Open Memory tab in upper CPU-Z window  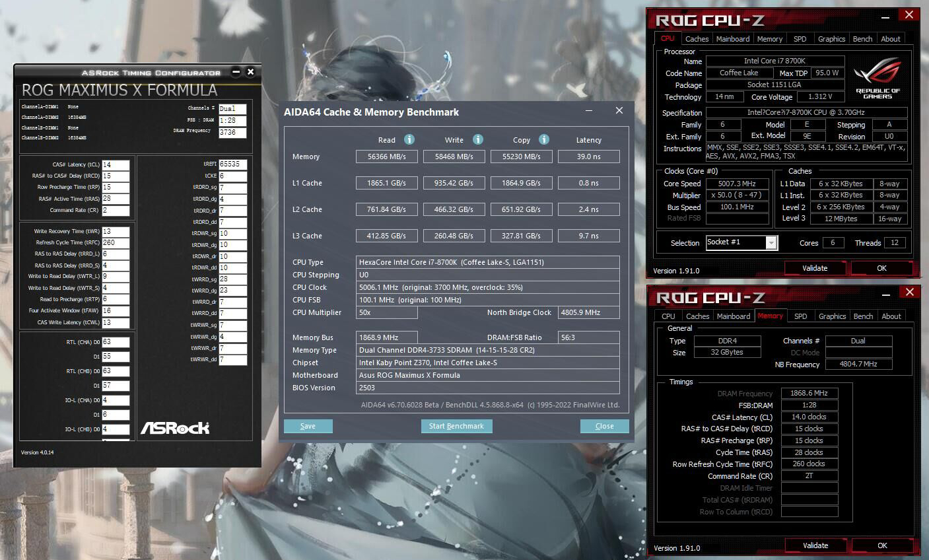pos(770,39)
